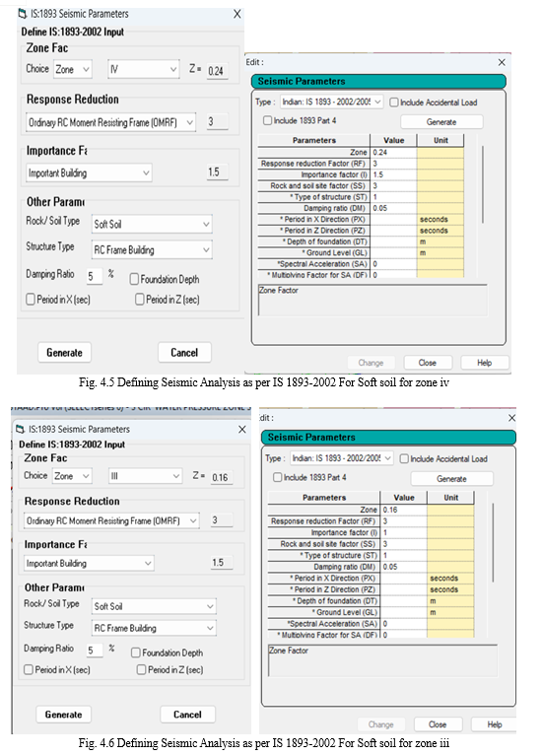This screenshot has width=542, height=756.
Task: Click Help in the Zone 0.16 Edit dialog
Action: pyautogui.click(x=495, y=724)
